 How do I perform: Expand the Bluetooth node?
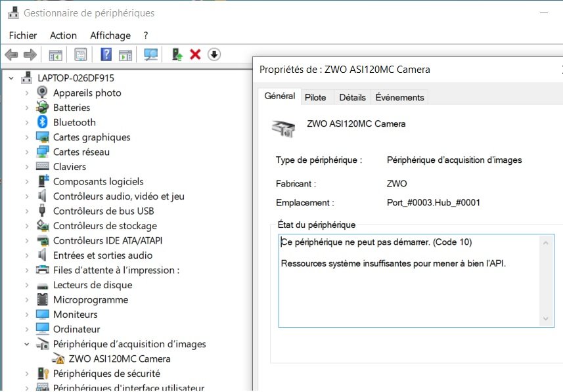click(26, 122)
